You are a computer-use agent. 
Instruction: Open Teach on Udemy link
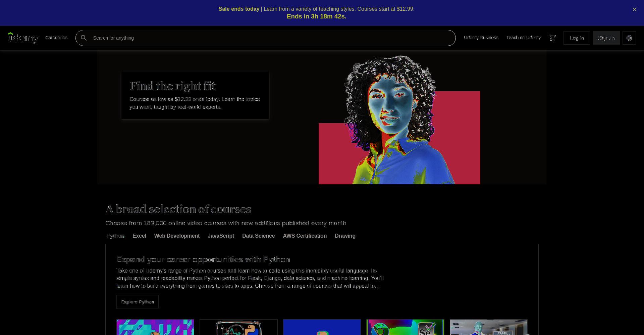coord(524,38)
